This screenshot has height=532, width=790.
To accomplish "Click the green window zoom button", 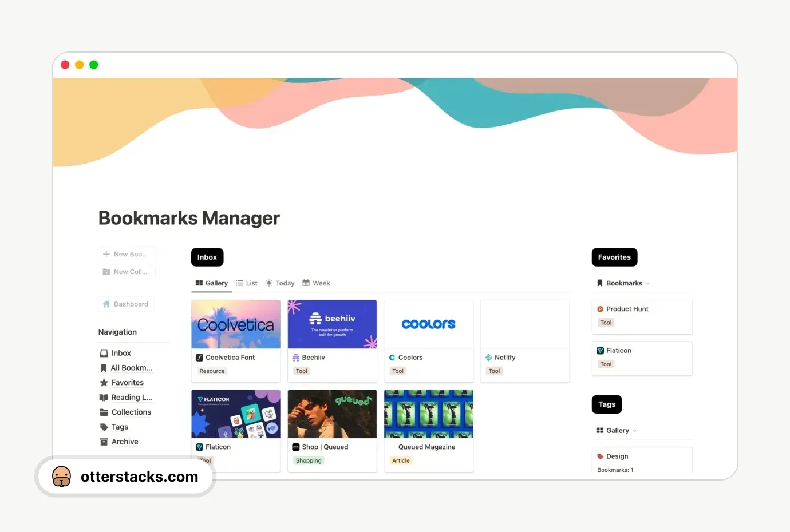I will click(x=94, y=65).
